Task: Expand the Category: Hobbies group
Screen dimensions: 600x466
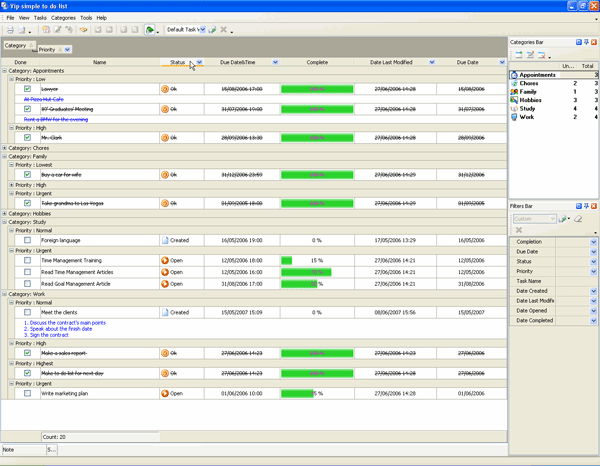Action: click(5, 213)
